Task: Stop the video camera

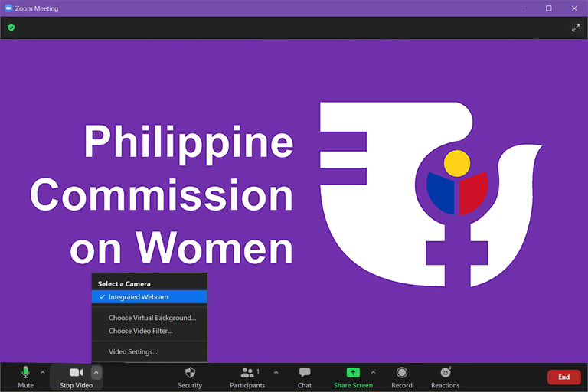Action: click(76, 377)
